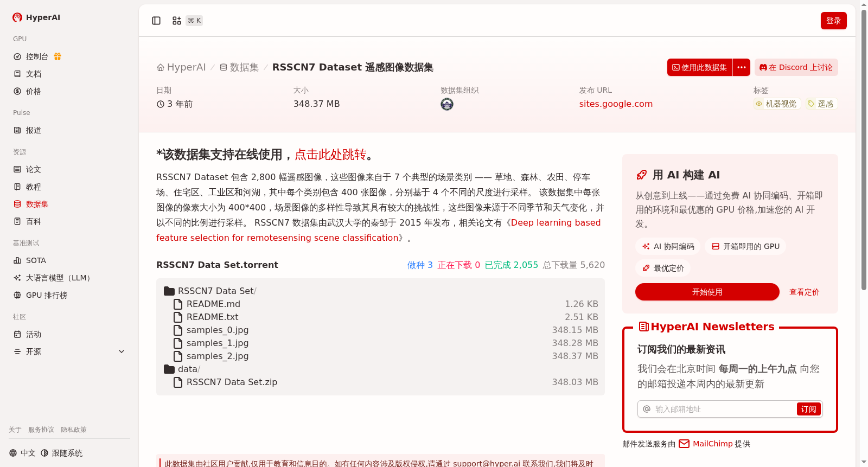Click the 数据集 database icon in sidebar
Screen dimensions: 868x467
coord(17,204)
